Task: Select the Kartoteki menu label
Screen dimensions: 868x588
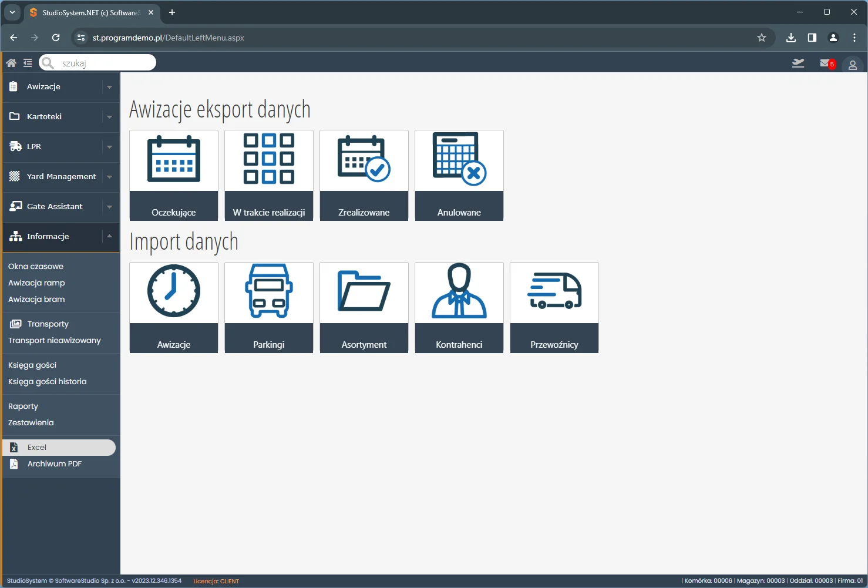Action: pyautogui.click(x=44, y=116)
